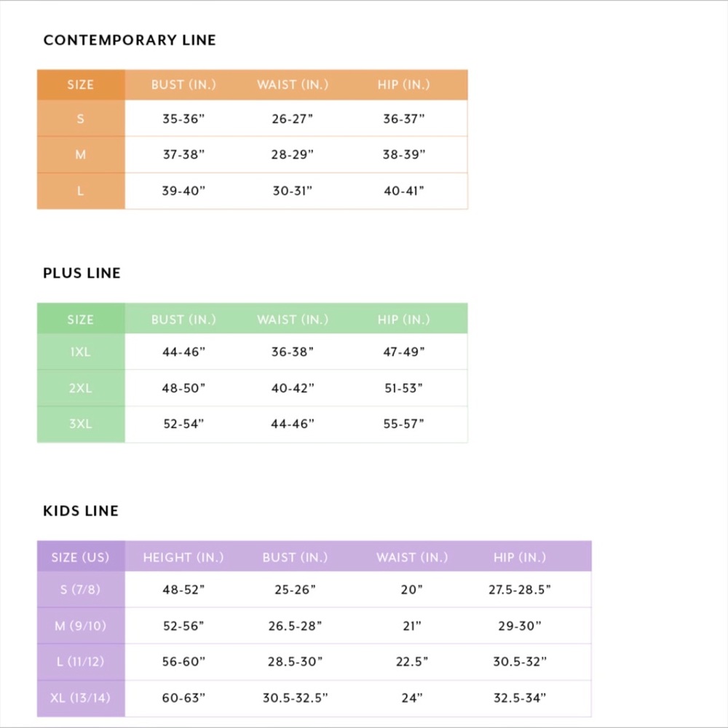Click the 55-57" hip measurement cell
This screenshot has height=728, width=728.
pos(404,424)
